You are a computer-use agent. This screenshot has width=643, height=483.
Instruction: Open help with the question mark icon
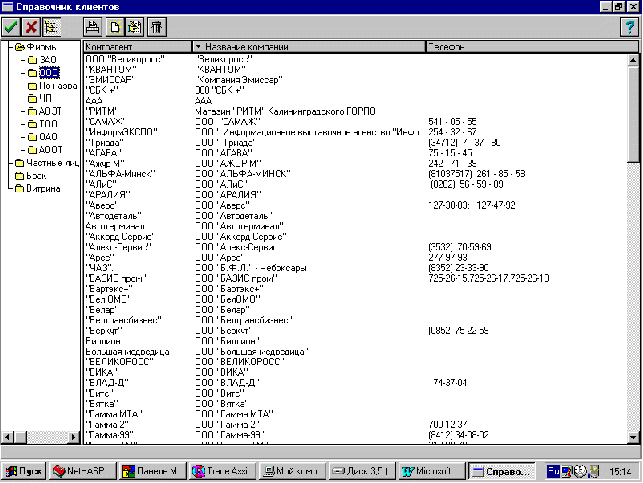pos(629,27)
